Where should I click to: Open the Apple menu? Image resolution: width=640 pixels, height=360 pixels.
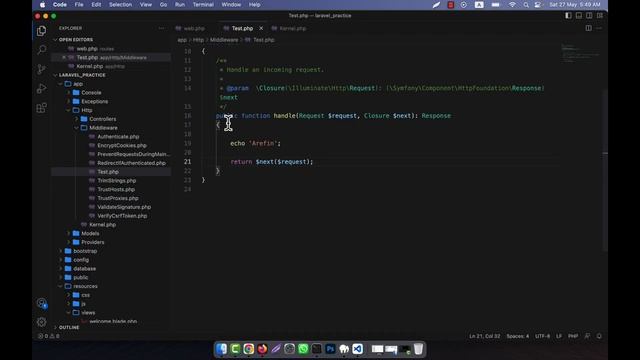(42, 5)
